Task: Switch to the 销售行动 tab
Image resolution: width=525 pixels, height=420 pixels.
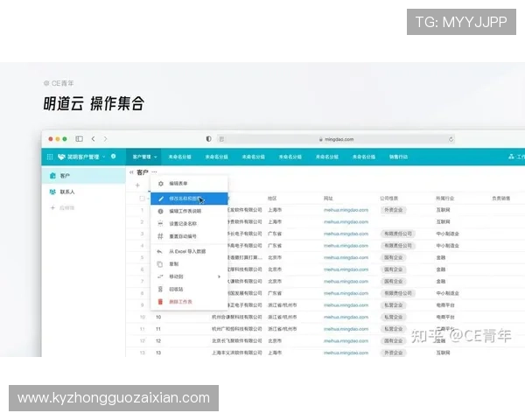Action: click(398, 157)
